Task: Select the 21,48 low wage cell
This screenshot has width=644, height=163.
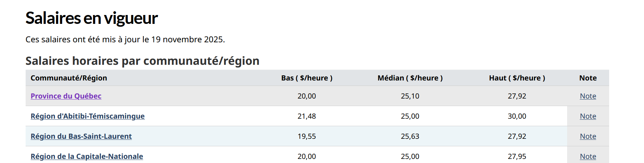Action: point(307,116)
